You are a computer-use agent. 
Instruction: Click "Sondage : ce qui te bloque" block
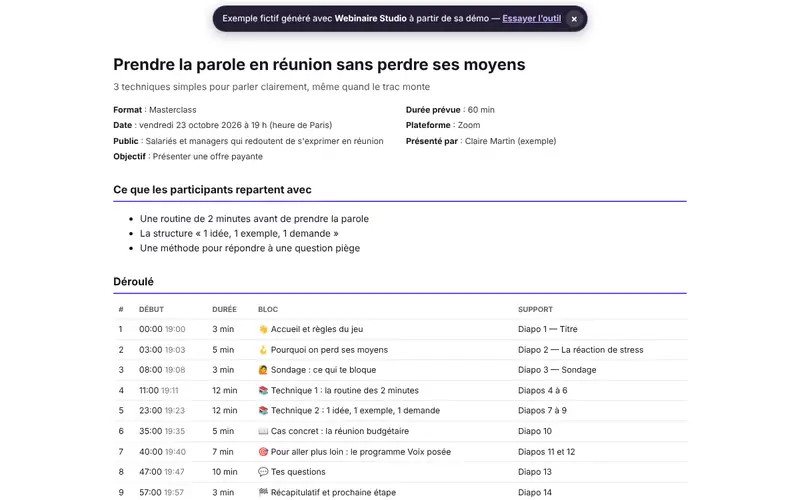tap(323, 370)
